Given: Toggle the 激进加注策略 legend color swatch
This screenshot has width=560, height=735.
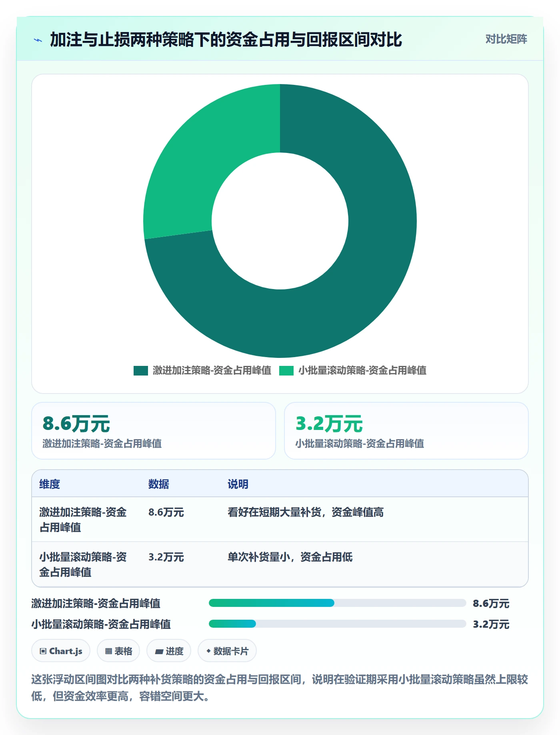Looking at the screenshot, I should (141, 371).
